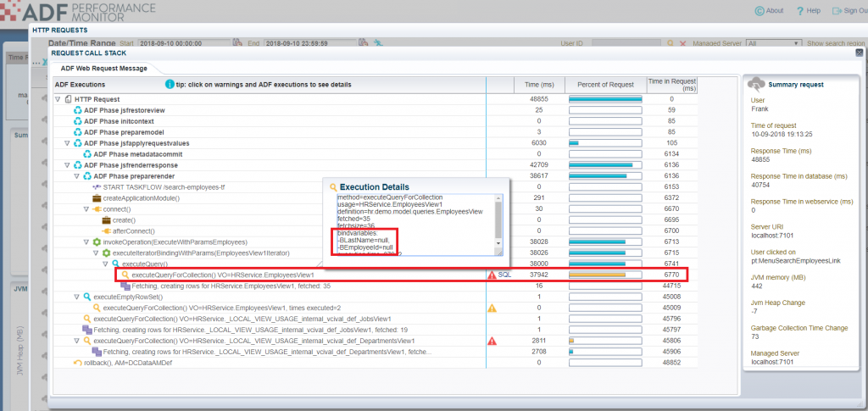Click the red X clear icon near User ID
This screenshot has width=868, height=411.
682,43
